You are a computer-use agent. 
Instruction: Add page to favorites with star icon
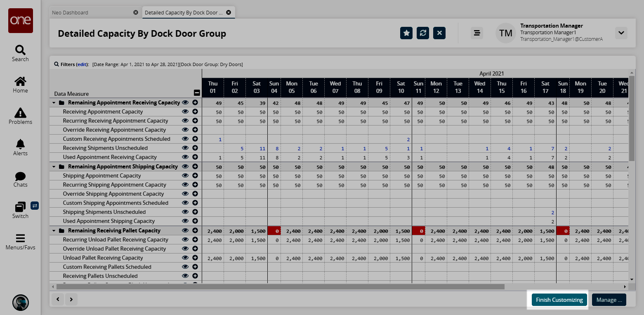[x=406, y=33]
